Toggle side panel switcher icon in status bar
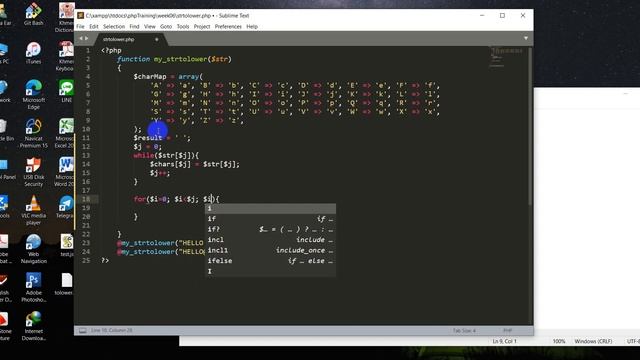The height and width of the screenshot is (360, 640). (82, 331)
